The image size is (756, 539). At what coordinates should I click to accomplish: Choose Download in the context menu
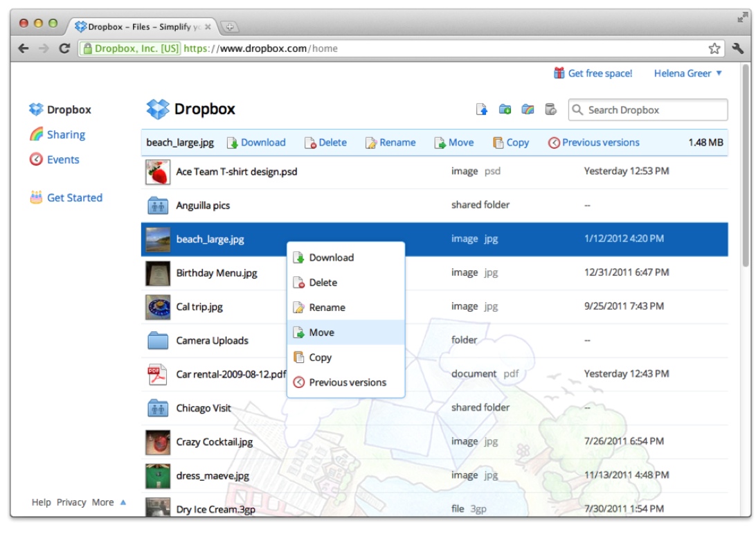point(345,258)
